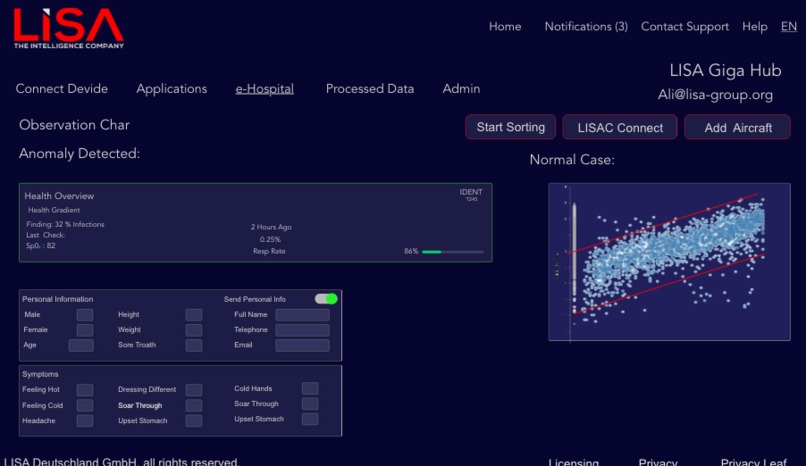Select the Health Overview heading
806x466 pixels.
[59, 196]
